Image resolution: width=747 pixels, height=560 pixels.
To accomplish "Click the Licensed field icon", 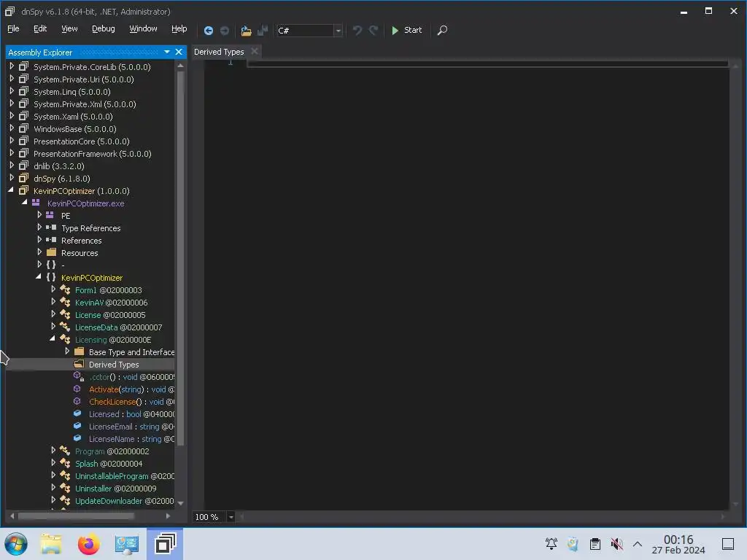I will 77,414.
